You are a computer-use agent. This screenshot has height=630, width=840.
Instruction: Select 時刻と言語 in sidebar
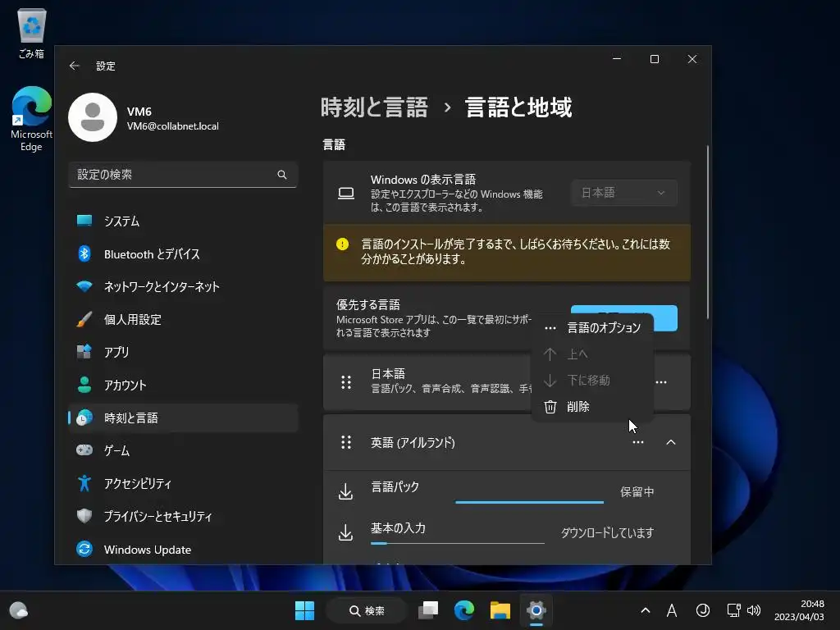tap(183, 418)
